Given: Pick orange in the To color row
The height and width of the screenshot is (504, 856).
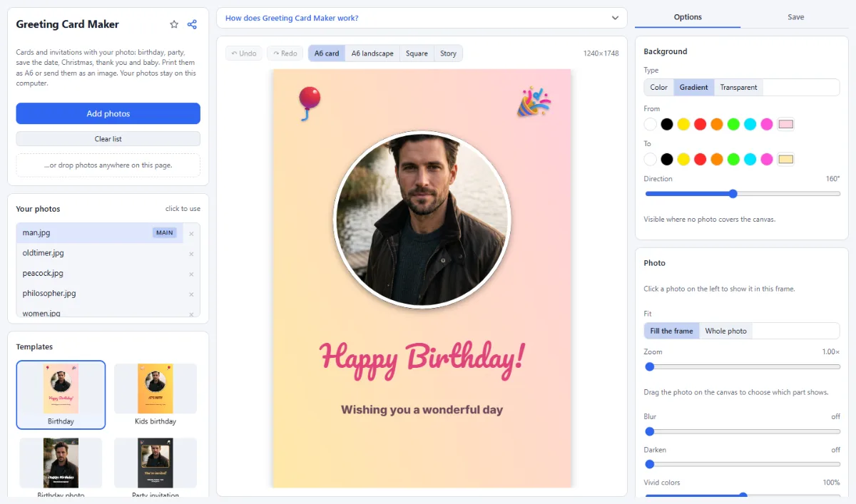Looking at the screenshot, I should [717, 159].
